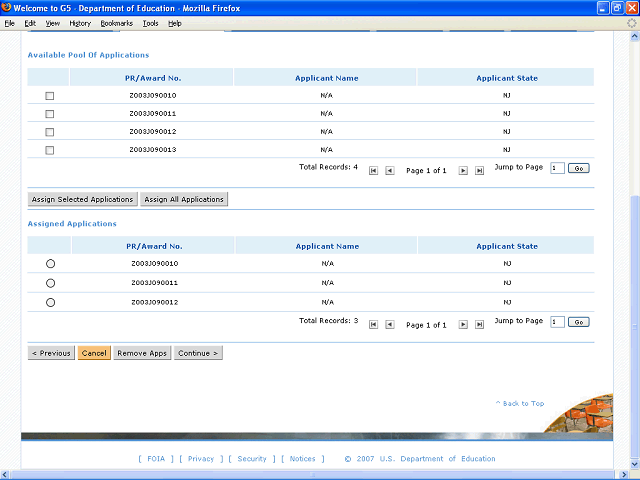The width and height of the screenshot is (640, 480).
Task: Go to first page in Assigned Applications pagination
Action: 374,324
